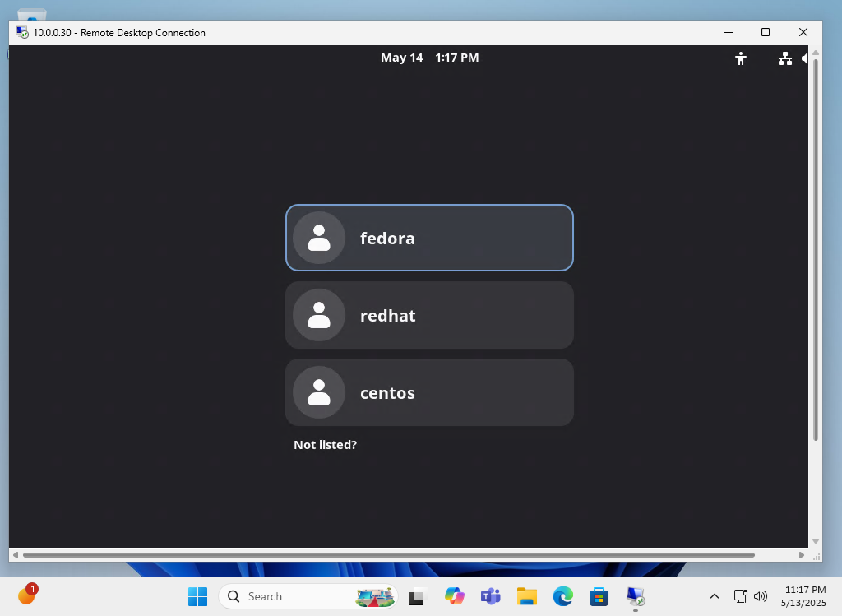Viewport: 842px width, 616px height.
Task: Close the Remote Desktop Connection window
Action: tap(803, 32)
